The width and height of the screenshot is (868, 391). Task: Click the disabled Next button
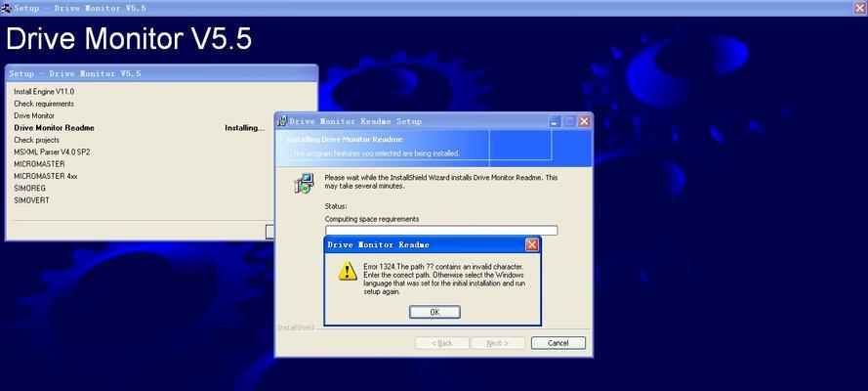[x=498, y=343]
